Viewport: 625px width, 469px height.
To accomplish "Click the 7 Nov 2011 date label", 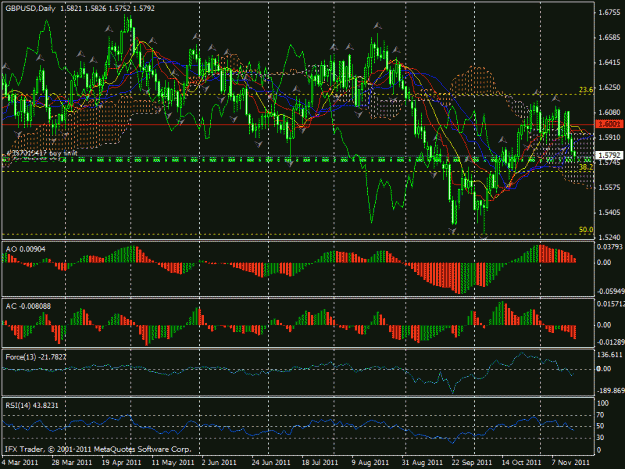I will click(x=570, y=463).
